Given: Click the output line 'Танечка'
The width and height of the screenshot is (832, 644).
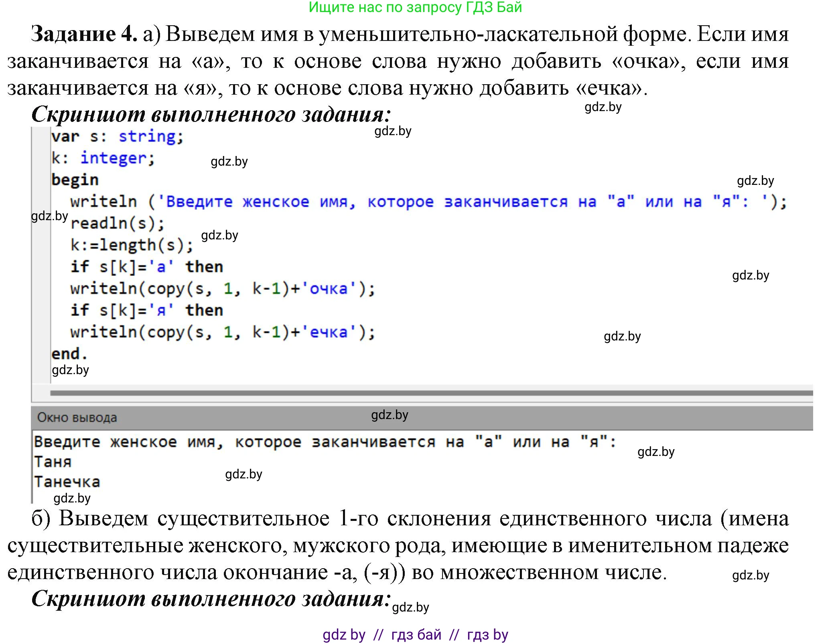Looking at the screenshot, I should pyautogui.click(x=67, y=482).
